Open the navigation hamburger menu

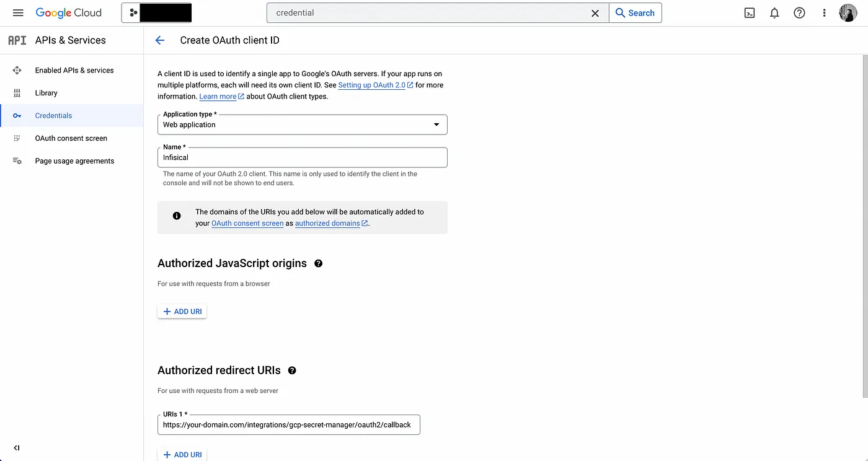(17, 12)
